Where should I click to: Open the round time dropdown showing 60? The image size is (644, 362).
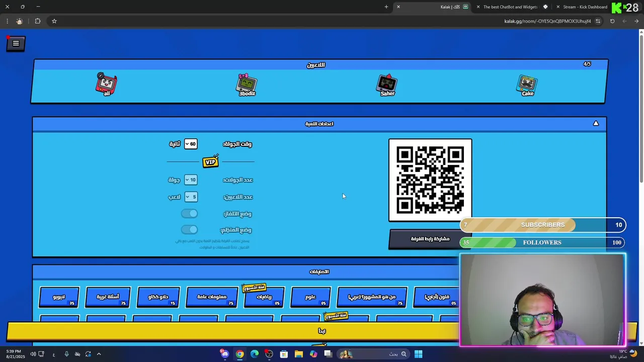[190, 144]
